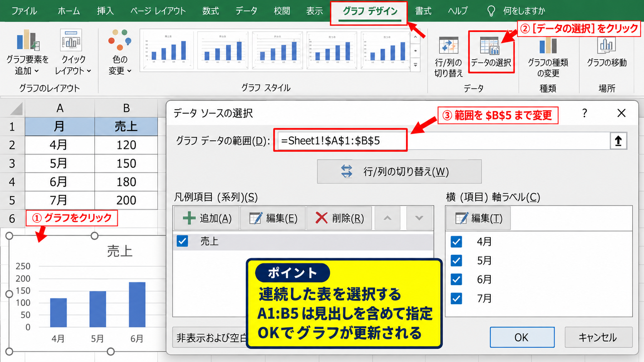Click the chart title 売上
Image resolution: width=644 pixels, height=362 pixels.
[119, 251]
